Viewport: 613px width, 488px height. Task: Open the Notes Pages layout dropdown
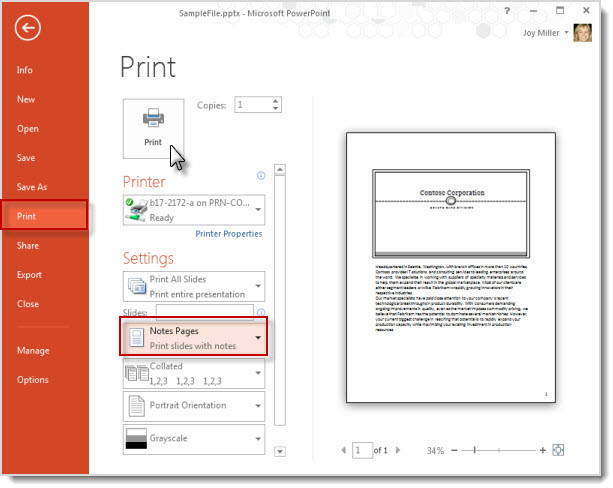[x=194, y=337]
